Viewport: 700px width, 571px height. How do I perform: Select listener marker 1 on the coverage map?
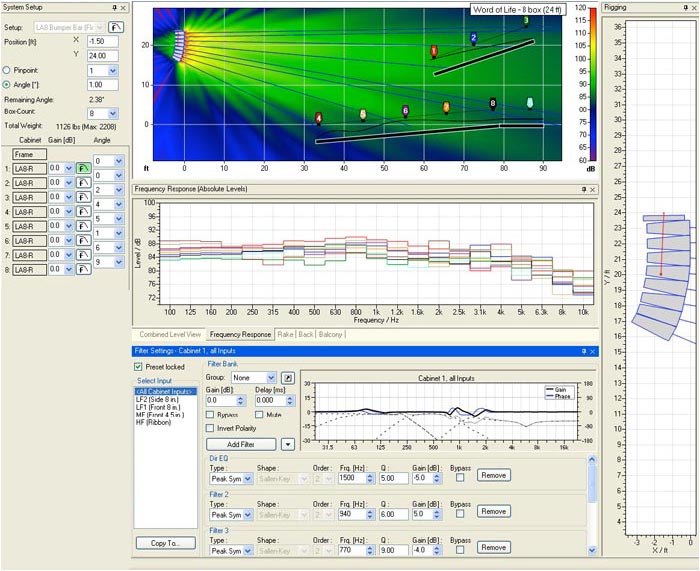coord(434,51)
